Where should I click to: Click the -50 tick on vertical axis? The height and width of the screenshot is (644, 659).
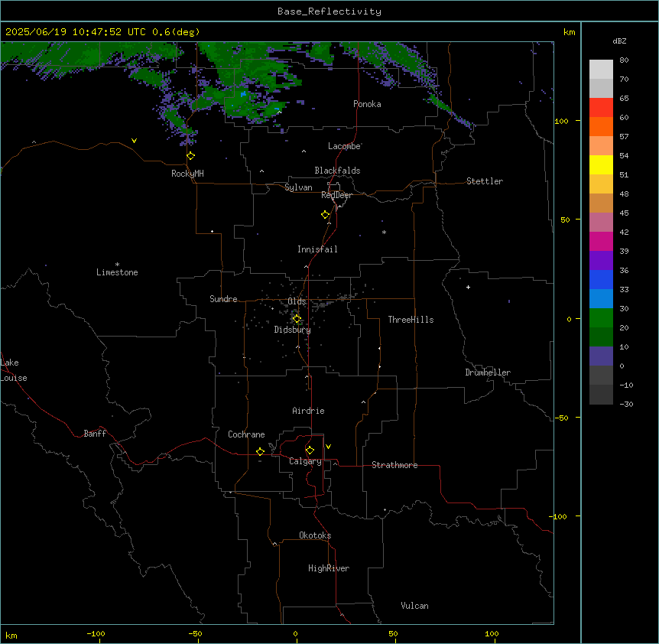coord(561,418)
